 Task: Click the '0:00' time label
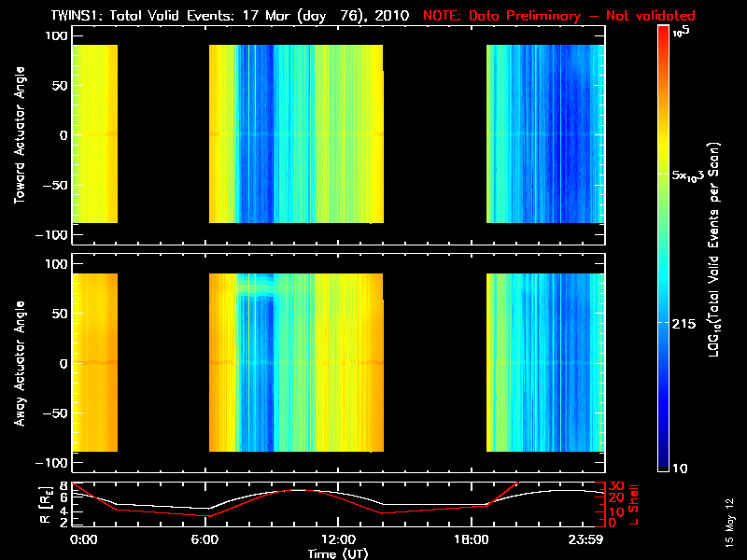tap(84, 539)
